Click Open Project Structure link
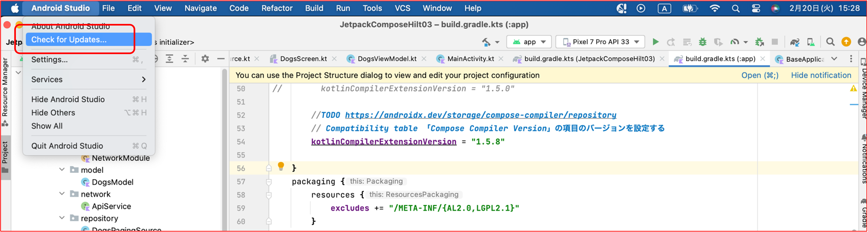868x232 pixels. (x=760, y=75)
